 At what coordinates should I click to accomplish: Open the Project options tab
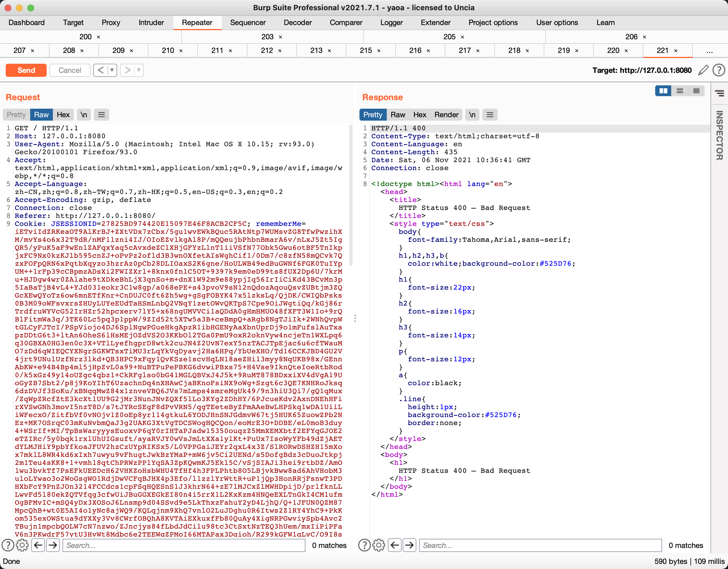493,23
